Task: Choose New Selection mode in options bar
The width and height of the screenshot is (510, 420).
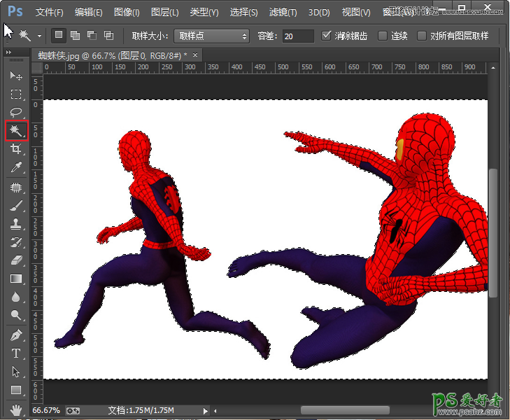Action: click(x=59, y=35)
